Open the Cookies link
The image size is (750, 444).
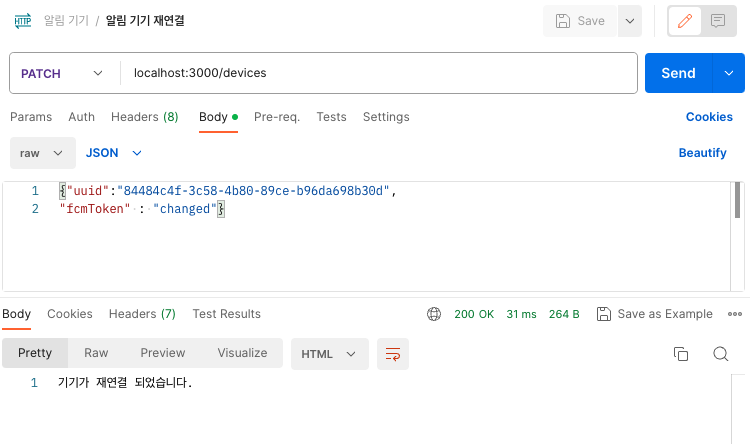coord(709,117)
